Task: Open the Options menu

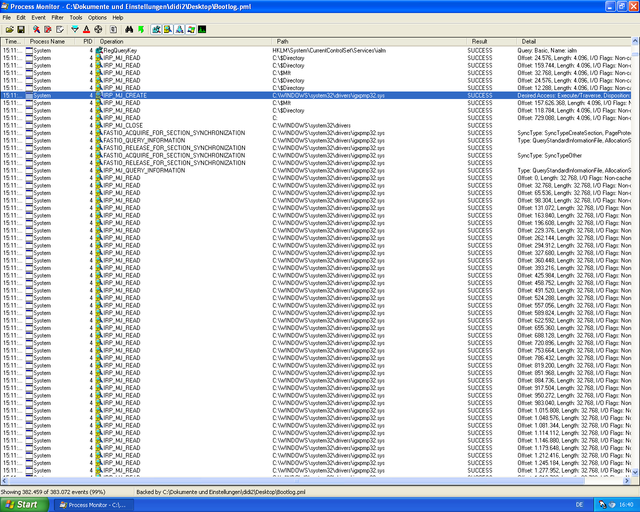Action: 97,18
